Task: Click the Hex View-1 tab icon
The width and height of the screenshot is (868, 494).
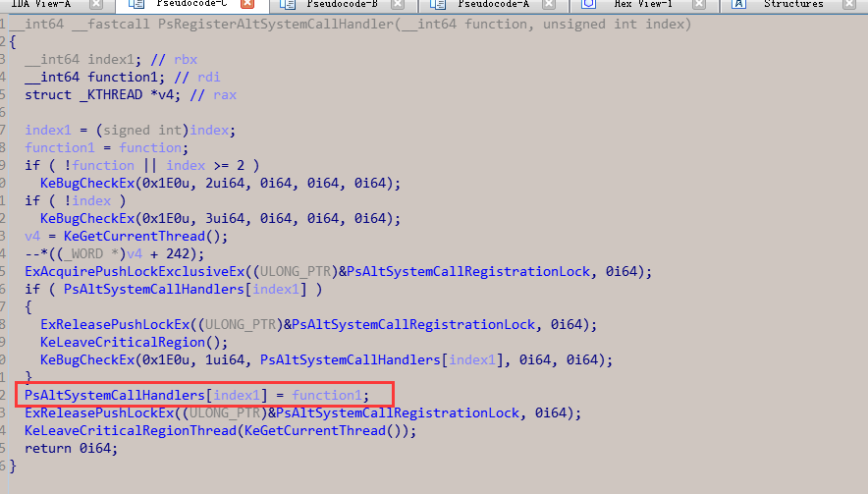Action: pyautogui.click(x=588, y=5)
